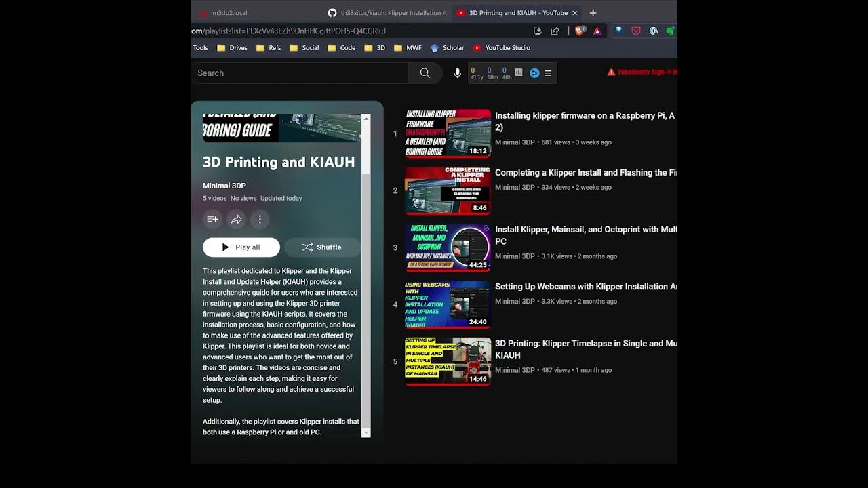
Task: Open the Code bookmark folder
Action: [x=341, y=48]
